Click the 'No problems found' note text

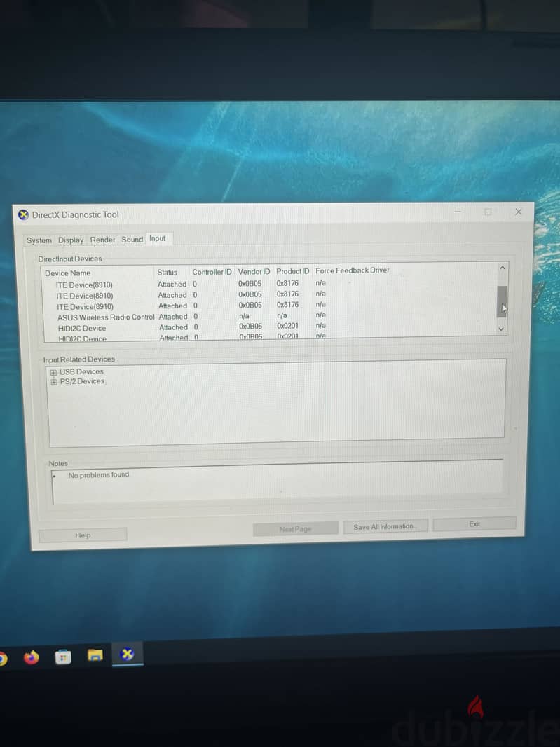tap(98, 474)
